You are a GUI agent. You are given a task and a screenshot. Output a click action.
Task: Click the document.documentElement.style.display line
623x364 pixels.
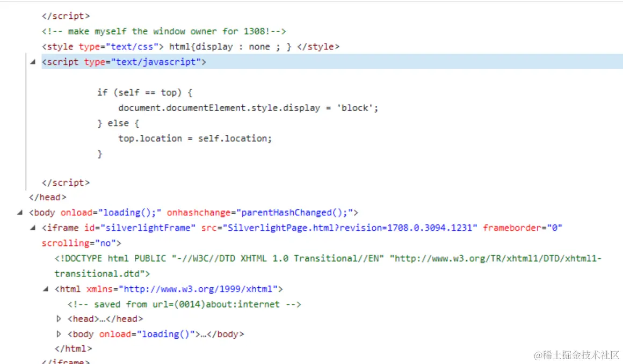[x=248, y=108]
